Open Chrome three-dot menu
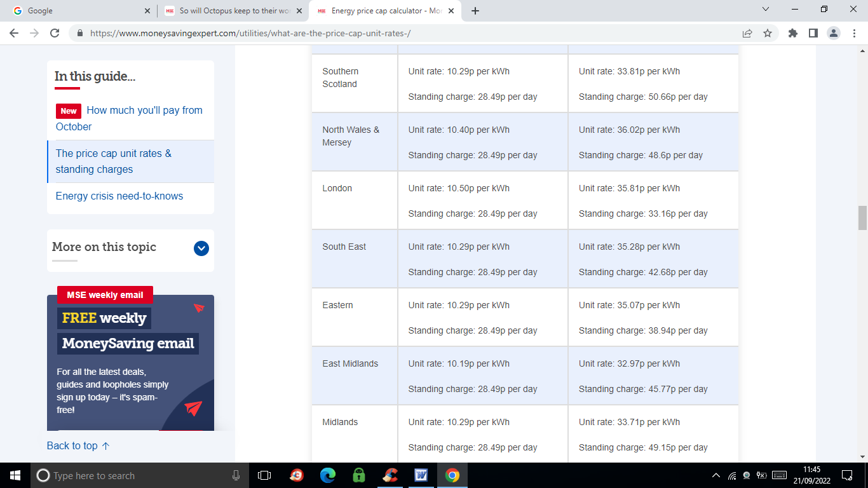The height and width of the screenshot is (488, 868). click(x=853, y=33)
